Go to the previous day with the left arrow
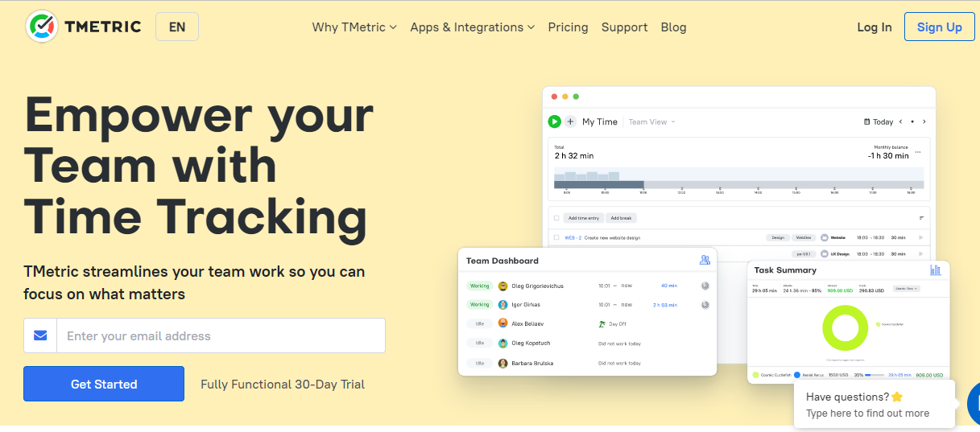Screen dimensions: 980x432 click(x=900, y=121)
